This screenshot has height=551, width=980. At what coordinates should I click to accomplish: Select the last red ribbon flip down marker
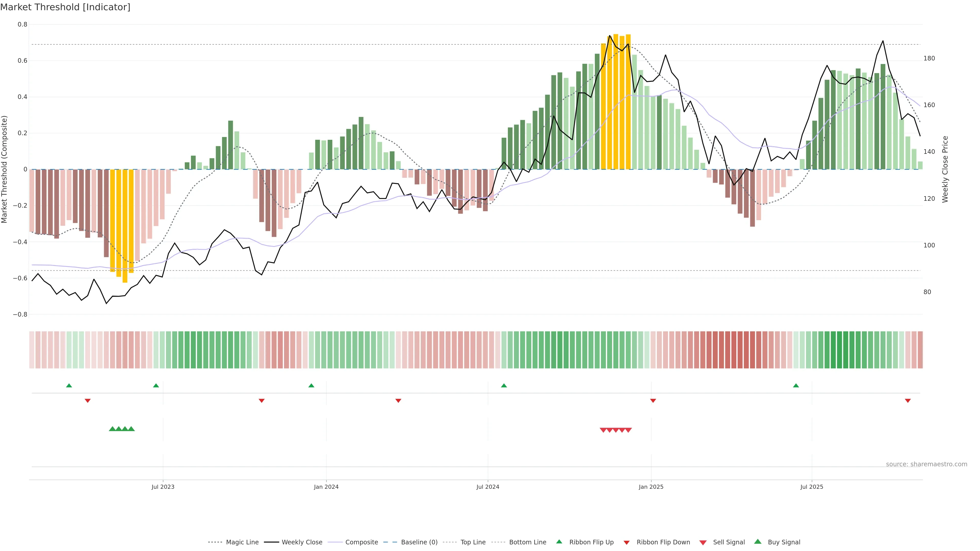coord(908,400)
